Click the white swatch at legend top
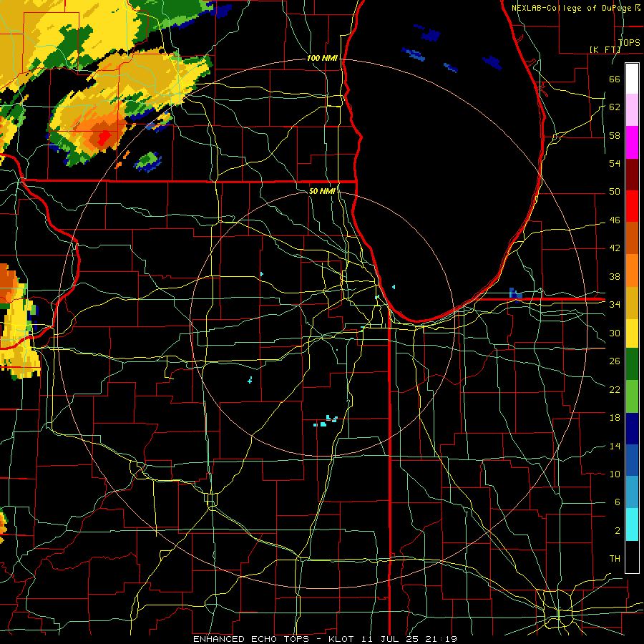Viewport: 644px width, 644px height. tap(632, 79)
